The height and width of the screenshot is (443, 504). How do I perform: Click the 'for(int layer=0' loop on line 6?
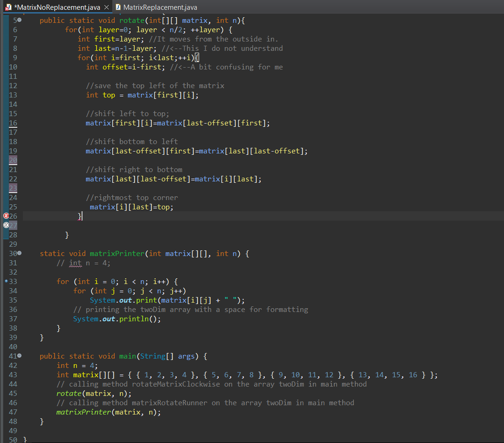(149, 30)
